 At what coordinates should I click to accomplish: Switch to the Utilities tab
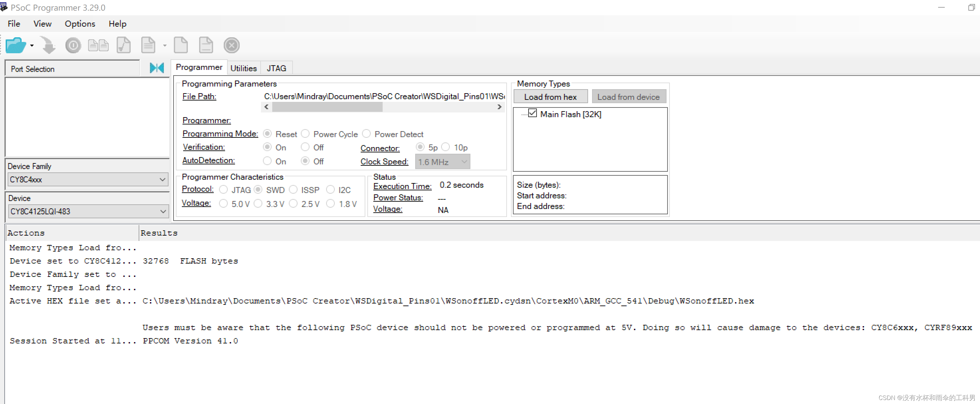coord(243,68)
